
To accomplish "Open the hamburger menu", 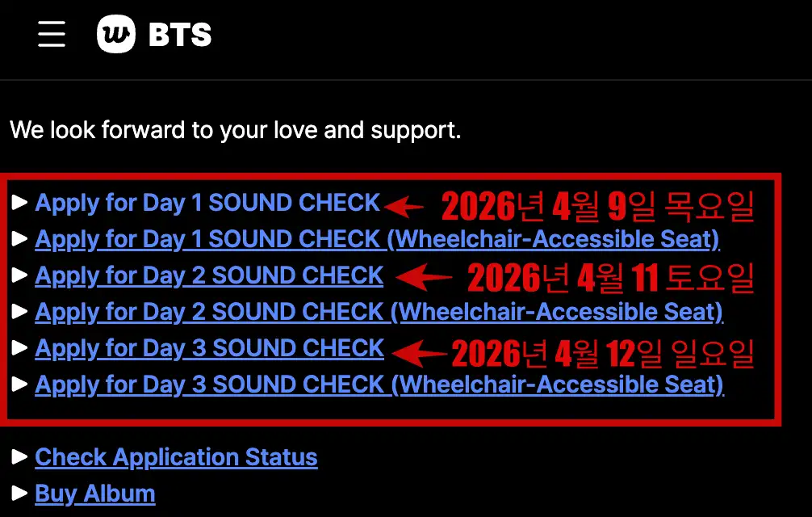I will click(52, 34).
